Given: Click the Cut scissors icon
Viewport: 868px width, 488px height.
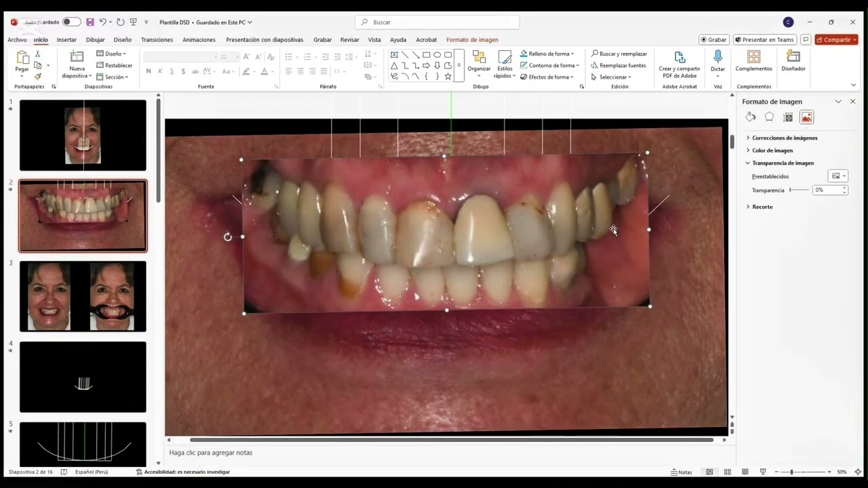Looking at the screenshot, I should 37,54.
